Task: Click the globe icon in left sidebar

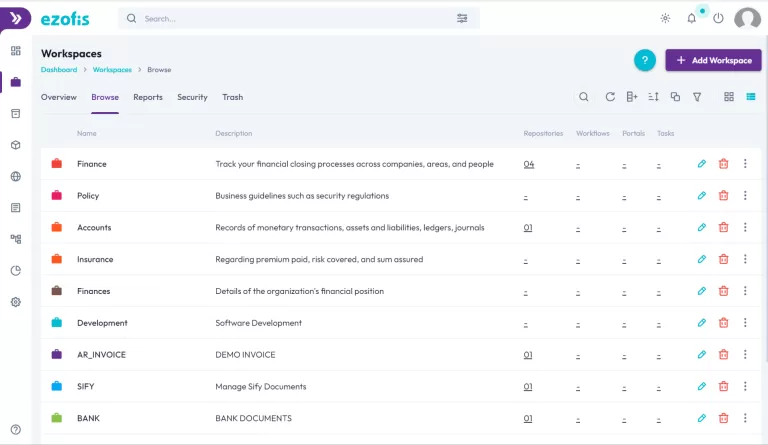Action: click(15, 177)
